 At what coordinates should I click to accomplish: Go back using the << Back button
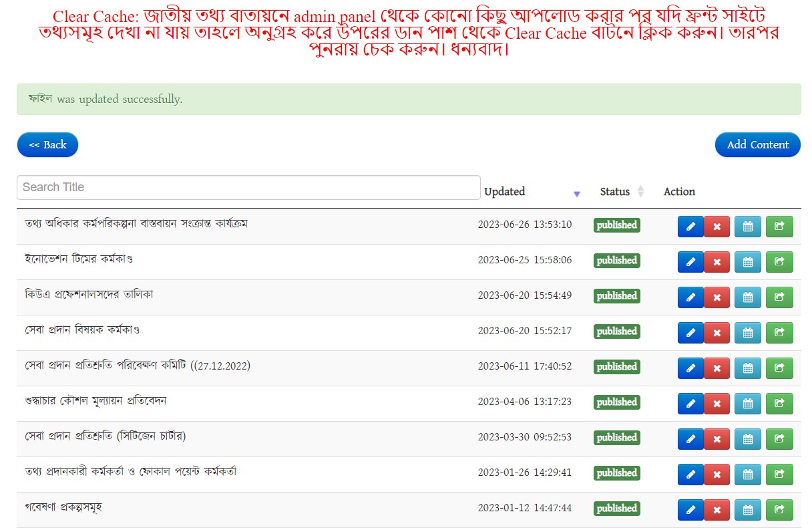[x=47, y=145]
